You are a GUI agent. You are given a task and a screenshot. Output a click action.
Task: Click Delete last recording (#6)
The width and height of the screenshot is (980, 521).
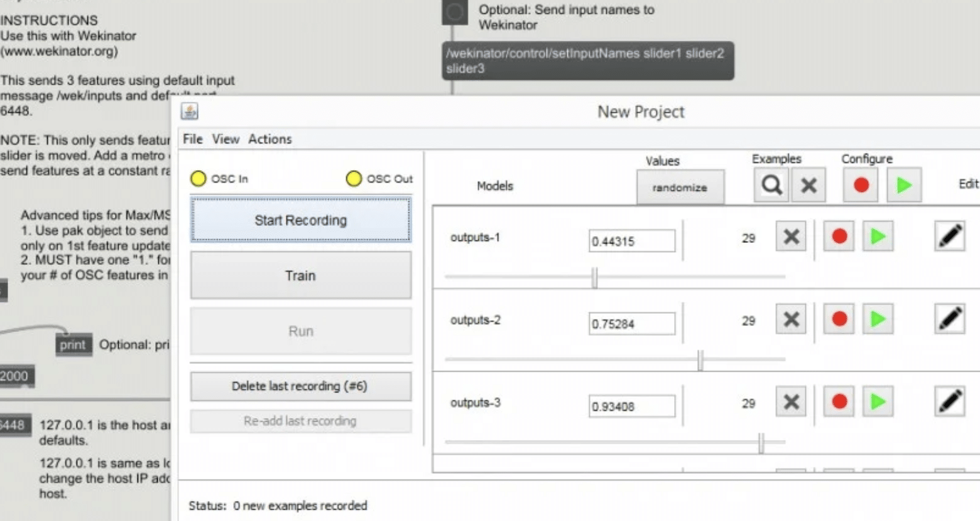point(301,386)
